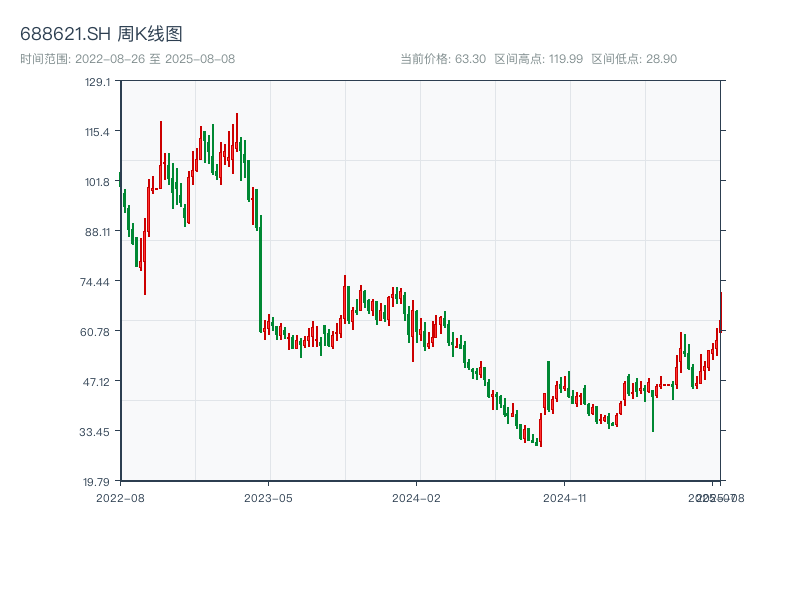Click the last candlestick at the chart's right edge

click(x=720, y=308)
